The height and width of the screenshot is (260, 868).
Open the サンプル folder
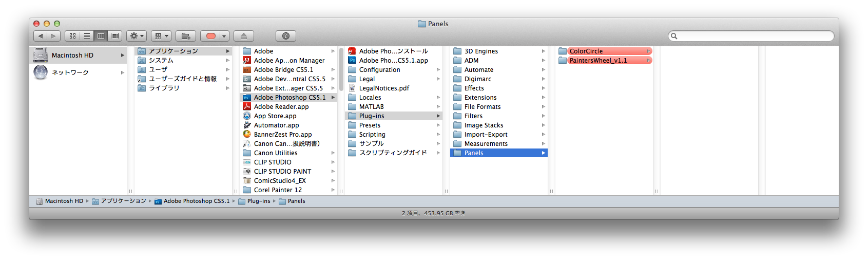click(394, 143)
